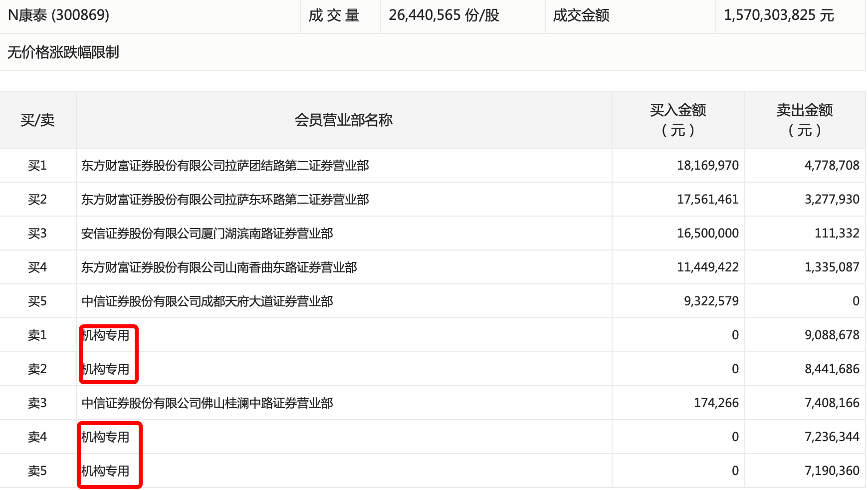The width and height of the screenshot is (868, 490).
Task: Click the 买/卖 column header
Action: click(x=38, y=120)
